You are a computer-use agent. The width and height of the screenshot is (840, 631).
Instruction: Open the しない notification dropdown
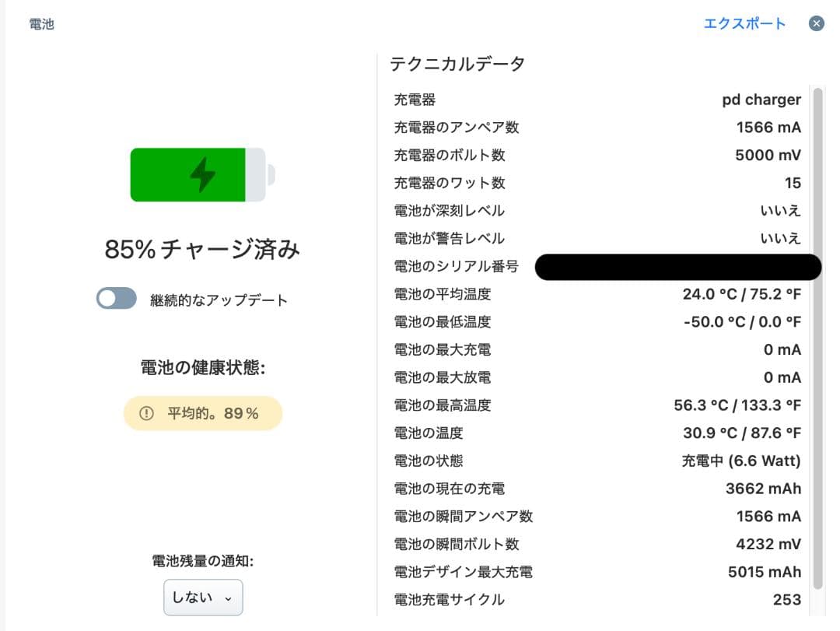202,597
